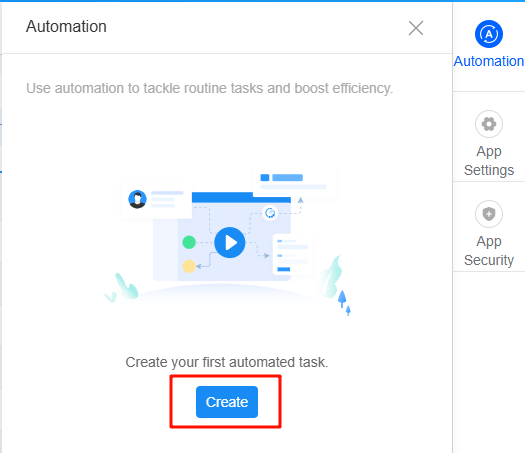Open the App Security shield icon
The width and height of the screenshot is (525, 453).
489,214
